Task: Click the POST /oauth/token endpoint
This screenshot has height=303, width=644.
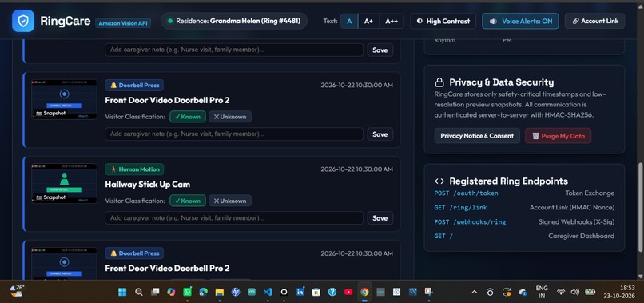Action: pyautogui.click(x=466, y=193)
